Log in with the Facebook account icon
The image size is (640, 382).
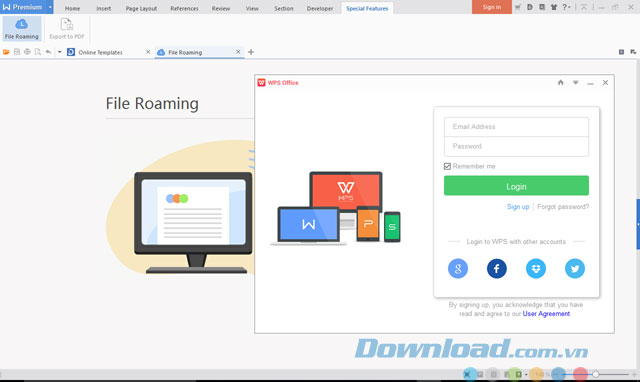point(497,269)
